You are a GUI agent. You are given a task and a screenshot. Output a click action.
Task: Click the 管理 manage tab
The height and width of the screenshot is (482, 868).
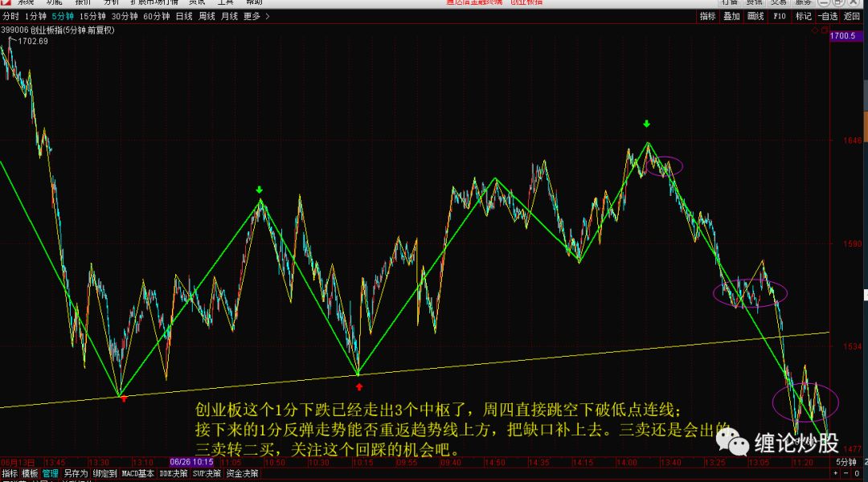(51, 474)
